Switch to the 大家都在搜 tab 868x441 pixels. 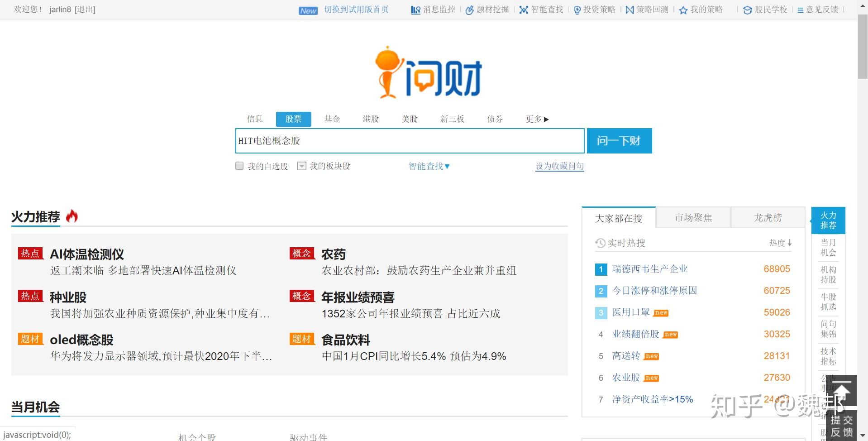click(x=619, y=218)
